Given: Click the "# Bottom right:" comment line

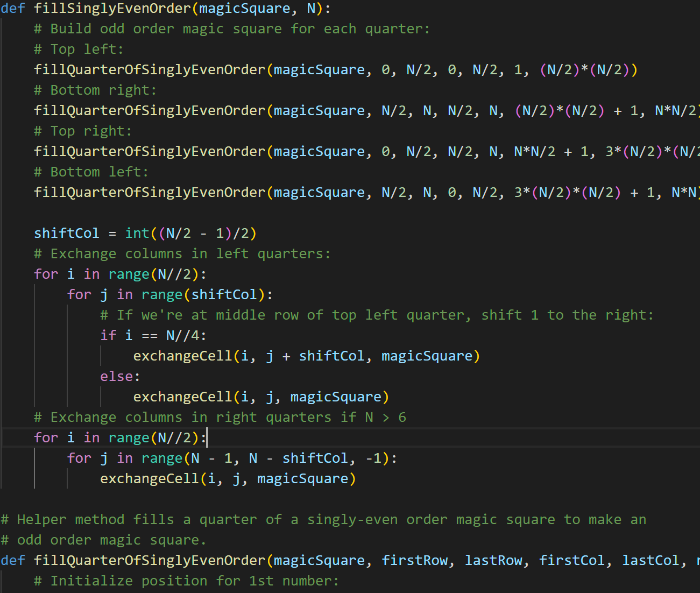Looking at the screenshot, I should click(95, 90).
